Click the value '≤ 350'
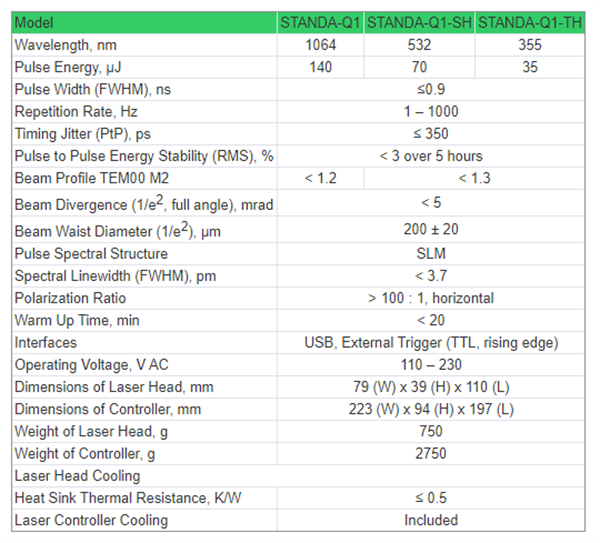The width and height of the screenshot is (600, 543). click(431, 134)
